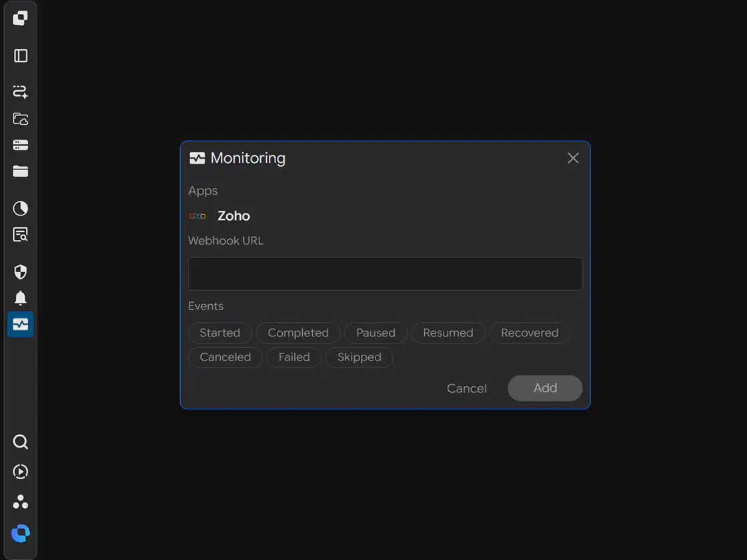Toggle the sidebar panel icon
The image size is (747, 560).
pyautogui.click(x=21, y=56)
